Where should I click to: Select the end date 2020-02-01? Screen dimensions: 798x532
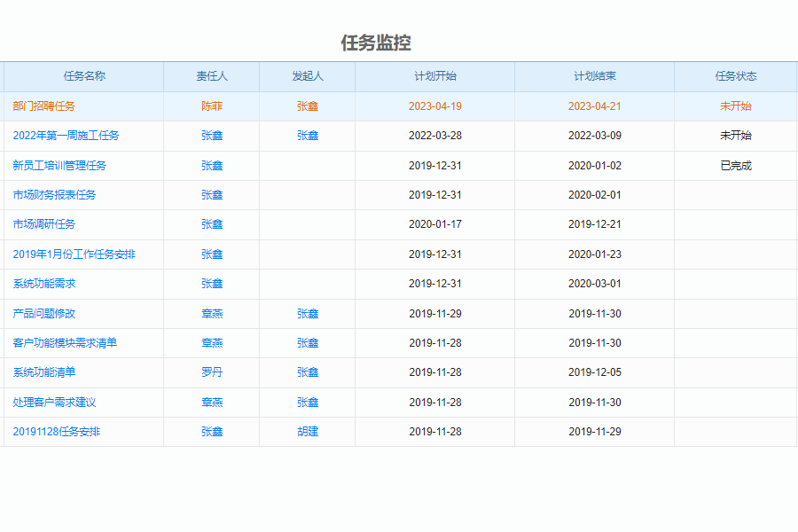tap(595, 195)
